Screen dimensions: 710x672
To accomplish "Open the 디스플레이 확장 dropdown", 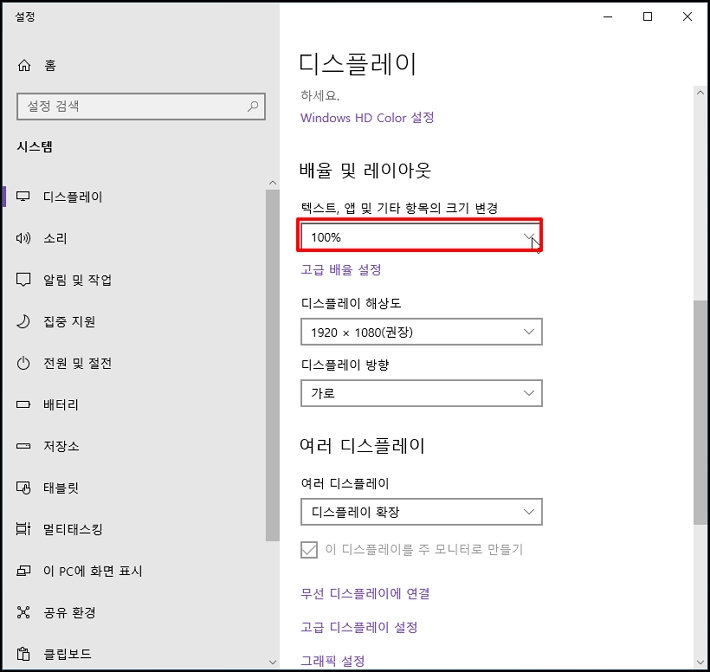I will (x=421, y=512).
